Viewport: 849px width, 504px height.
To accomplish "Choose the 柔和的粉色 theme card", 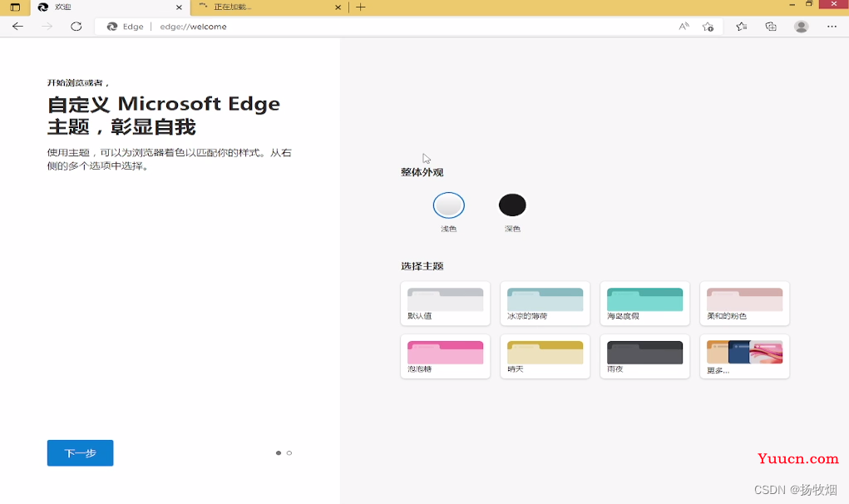I will (x=744, y=304).
